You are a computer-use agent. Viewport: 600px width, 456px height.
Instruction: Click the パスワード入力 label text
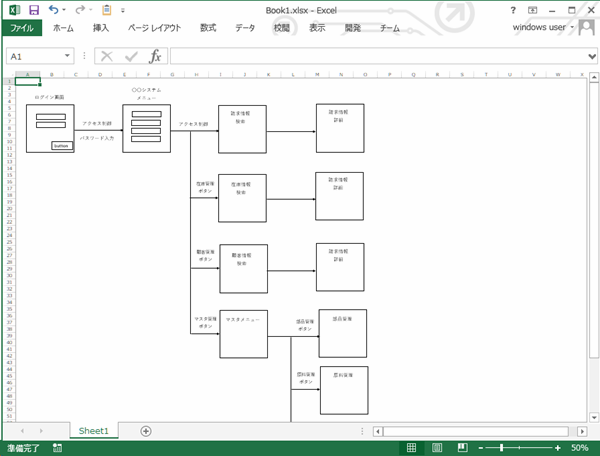[97, 138]
